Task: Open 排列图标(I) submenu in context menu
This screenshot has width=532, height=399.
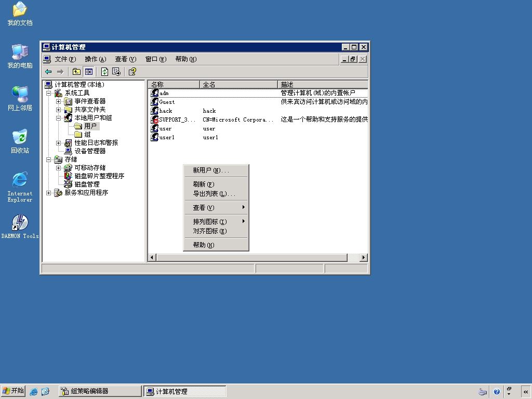Action: pyautogui.click(x=216, y=221)
